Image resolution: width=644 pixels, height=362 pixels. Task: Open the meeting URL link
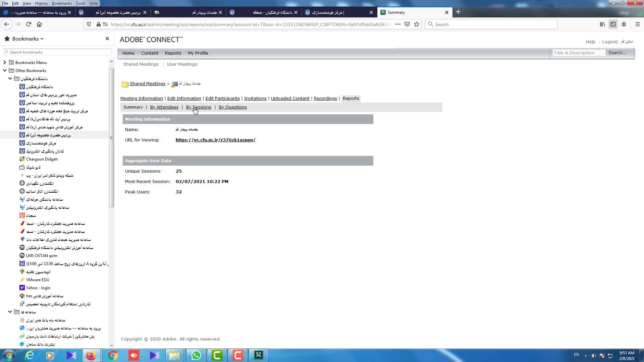pyautogui.click(x=215, y=140)
